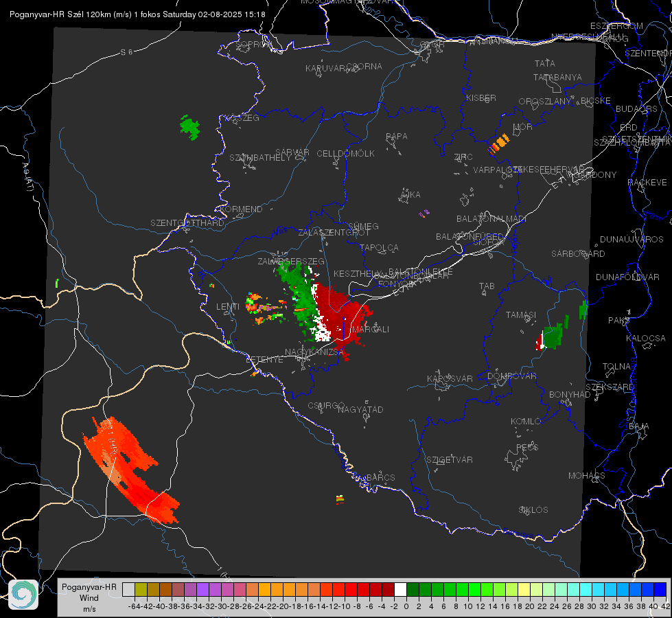672x618 pixels.
Task: Click the BONYHAD city label
Action: (570, 395)
